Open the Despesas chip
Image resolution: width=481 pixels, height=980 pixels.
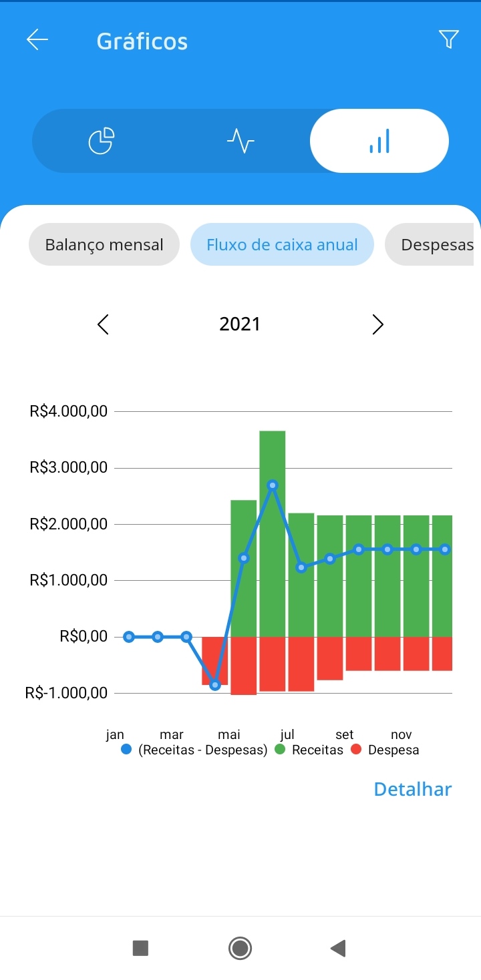coord(433,244)
